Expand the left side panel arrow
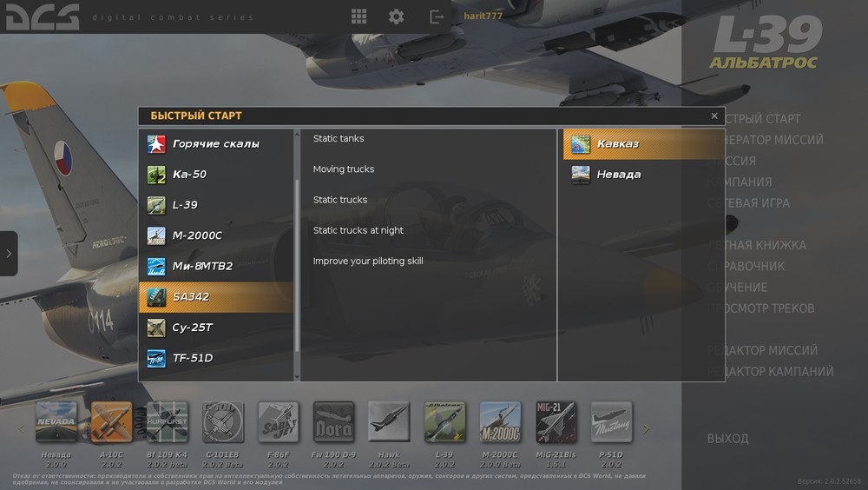The height and width of the screenshot is (490, 868). click(x=9, y=254)
